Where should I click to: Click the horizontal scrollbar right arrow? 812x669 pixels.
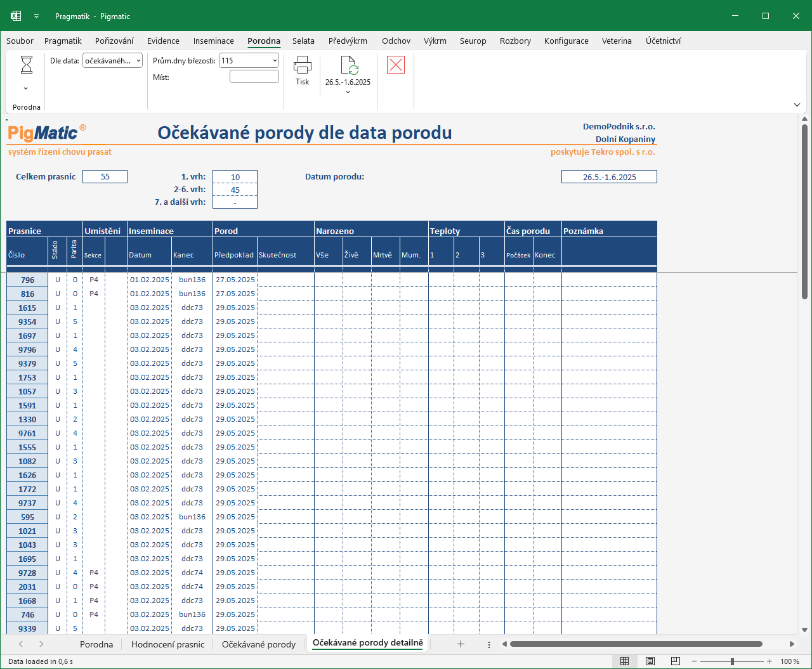(792, 644)
